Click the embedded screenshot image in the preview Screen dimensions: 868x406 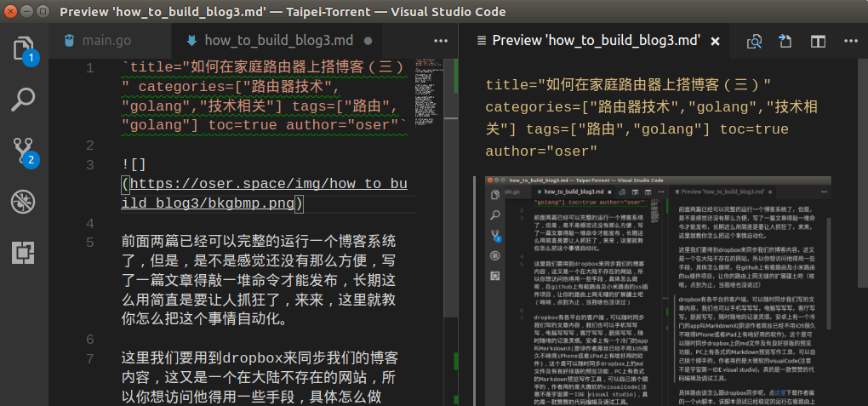(x=658, y=291)
